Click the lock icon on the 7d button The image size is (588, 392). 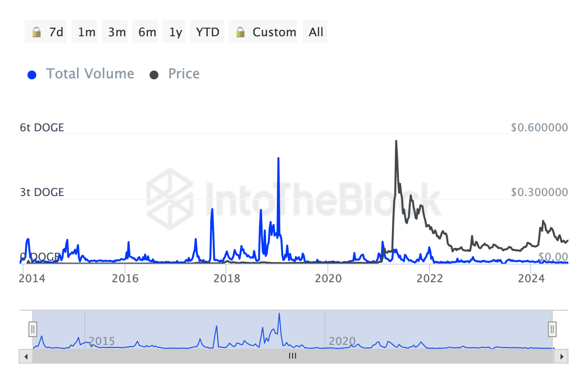point(36,32)
